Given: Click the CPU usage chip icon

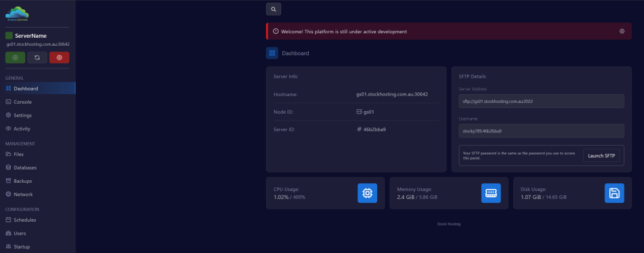Looking at the screenshot, I should pos(367,193).
